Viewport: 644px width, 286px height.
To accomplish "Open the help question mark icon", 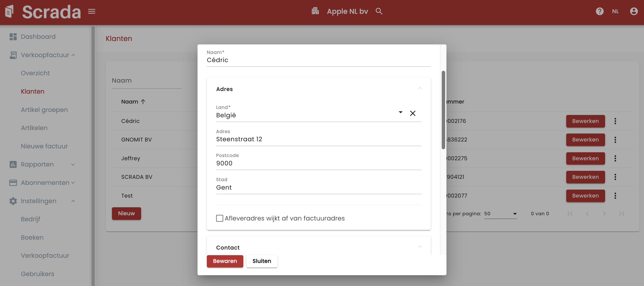I will coord(599,11).
